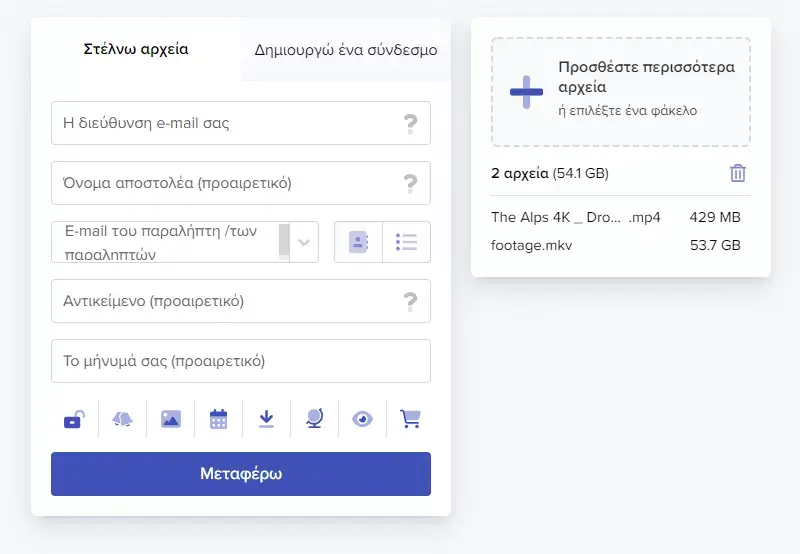Open the address book contacts icon
Screen dimensions: 800x554
click(358, 242)
